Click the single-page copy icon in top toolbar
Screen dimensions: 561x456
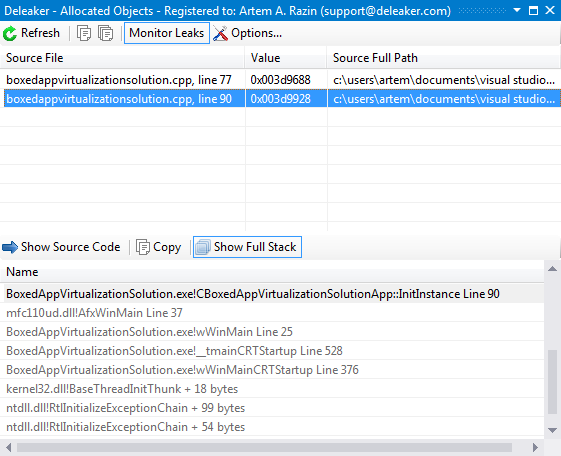click(x=84, y=33)
